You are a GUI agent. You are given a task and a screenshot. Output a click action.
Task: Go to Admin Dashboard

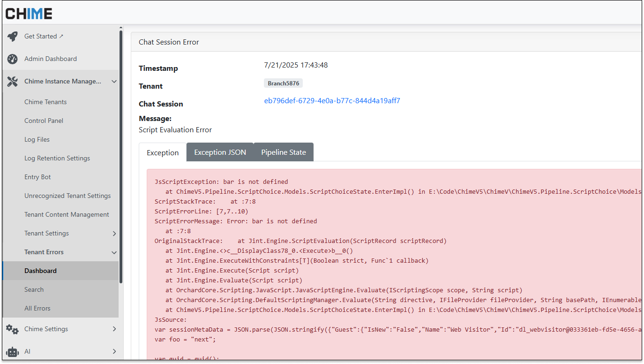[51, 59]
